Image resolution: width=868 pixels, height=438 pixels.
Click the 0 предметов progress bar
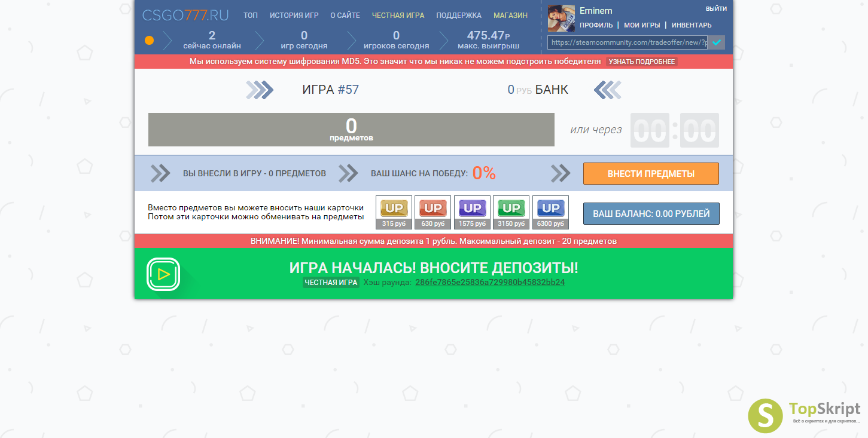click(351, 130)
